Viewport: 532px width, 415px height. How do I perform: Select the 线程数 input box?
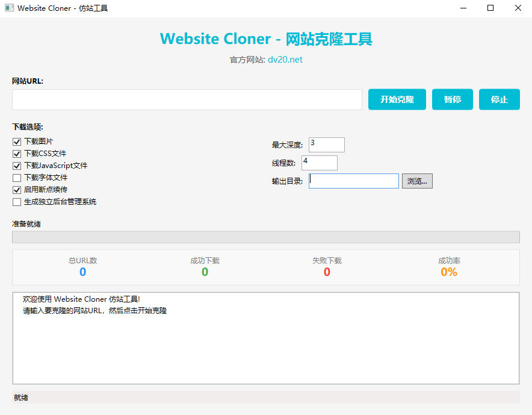320,163
